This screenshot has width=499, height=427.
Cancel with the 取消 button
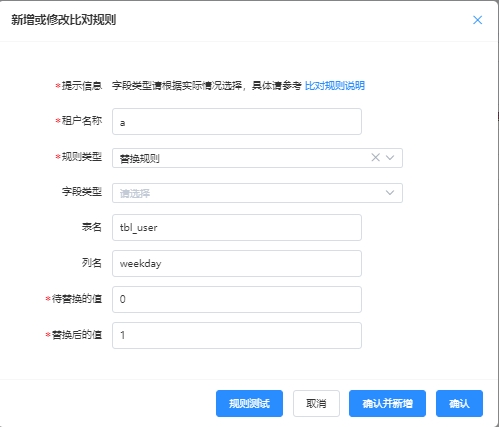point(316,404)
